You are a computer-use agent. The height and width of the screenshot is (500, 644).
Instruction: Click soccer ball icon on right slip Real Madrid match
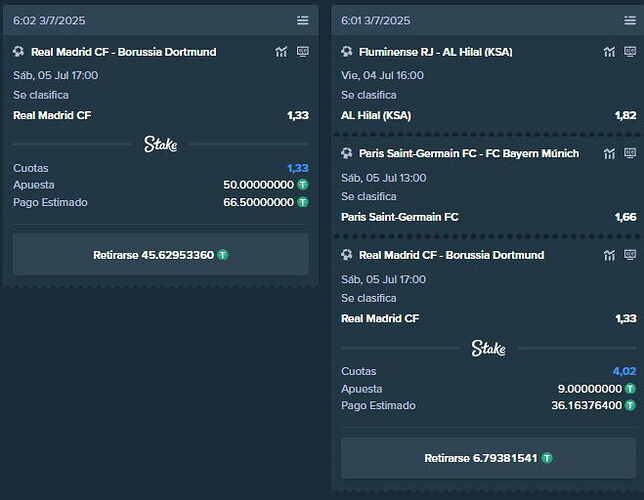347,255
